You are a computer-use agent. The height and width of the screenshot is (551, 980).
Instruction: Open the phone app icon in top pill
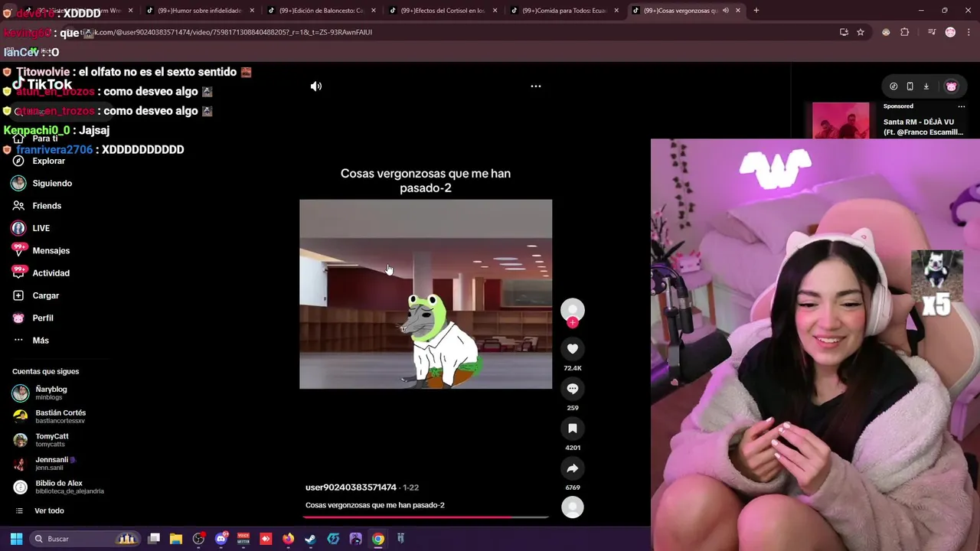[910, 86]
